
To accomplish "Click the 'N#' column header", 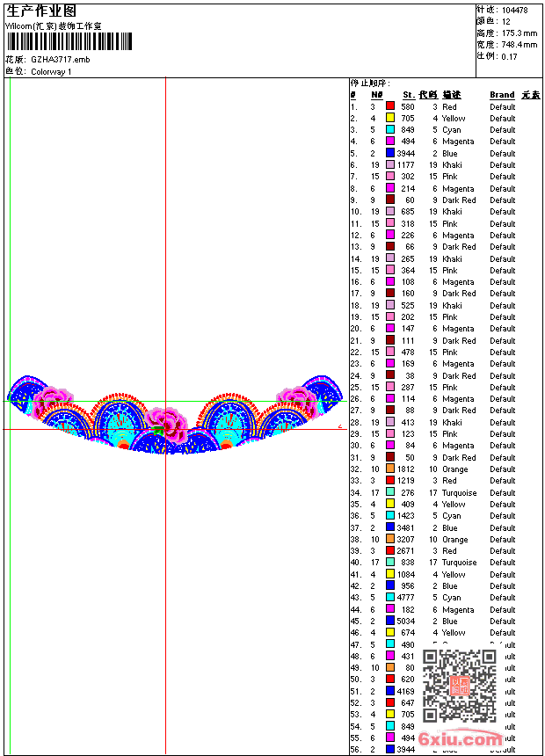I will [377, 95].
